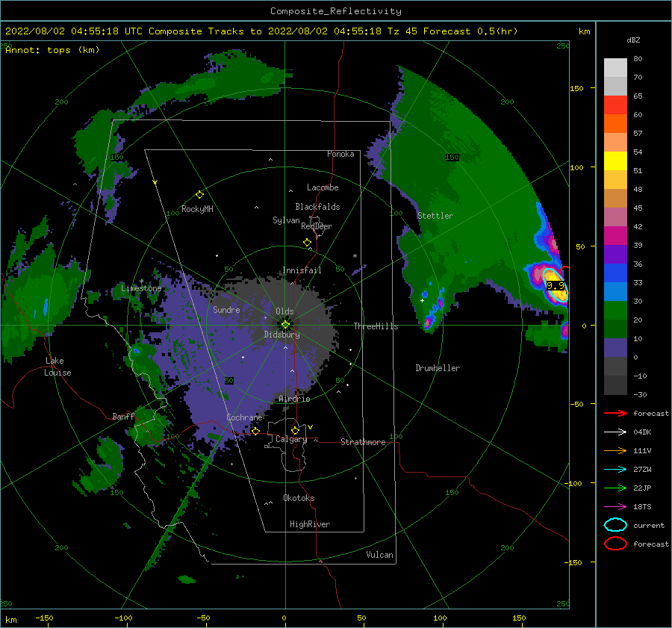Click the Limestone label on the map
This screenshot has width=672, height=628.
(141, 288)
